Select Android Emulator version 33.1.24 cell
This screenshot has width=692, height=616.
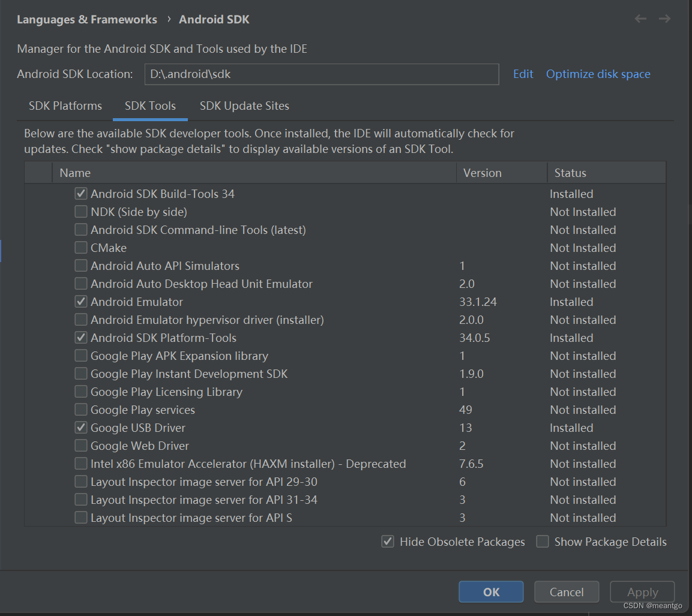pos(478,302)
